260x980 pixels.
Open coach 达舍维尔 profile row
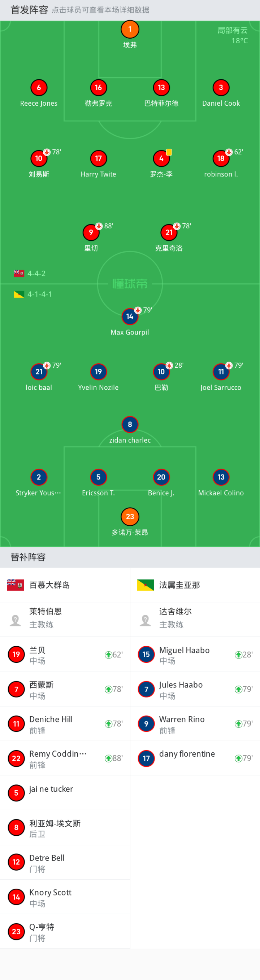tap(195, 619)
